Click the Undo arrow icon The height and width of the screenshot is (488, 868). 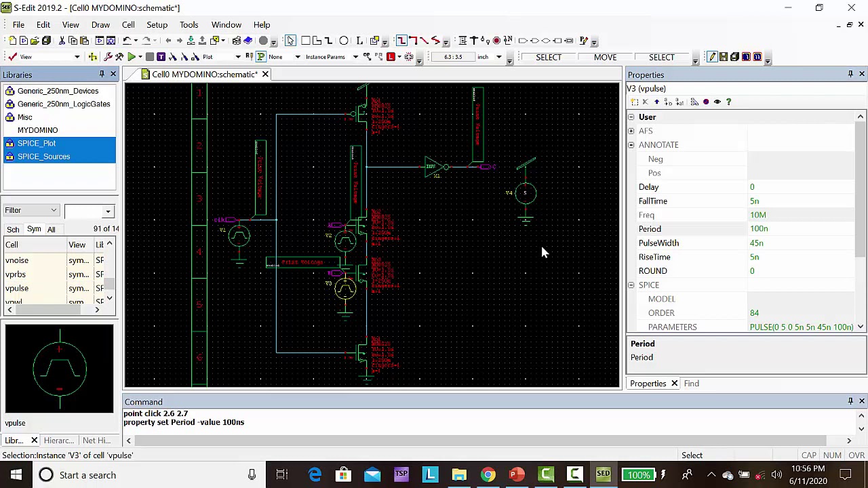point(127,40)
